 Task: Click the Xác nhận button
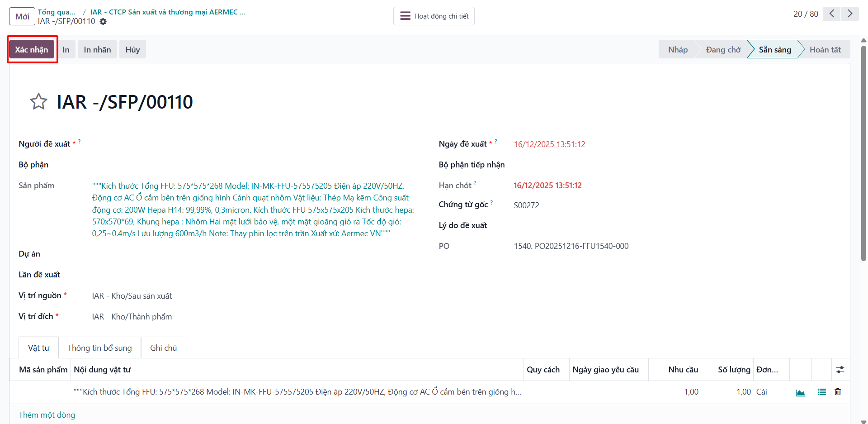(32, 49)
